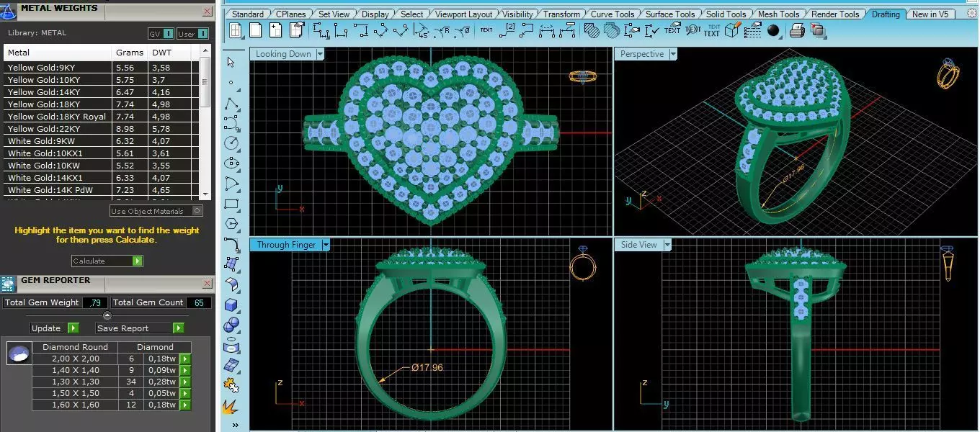Image resolution: width=980 pixels, height=432 pixels.
Task: Close the Metal Weights panel
Action: [208, 12]
